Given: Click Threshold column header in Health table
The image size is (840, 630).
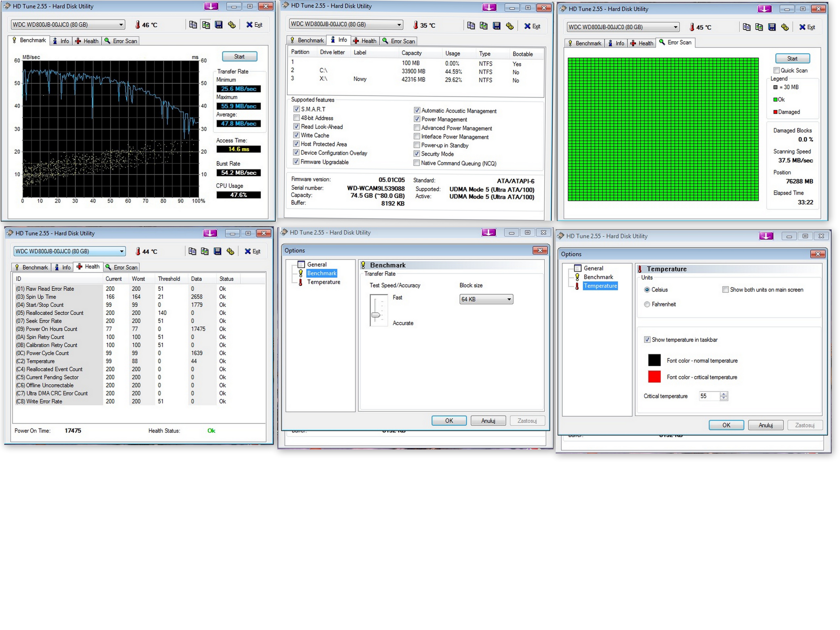Looking at the screenshot, I should 169,278.
